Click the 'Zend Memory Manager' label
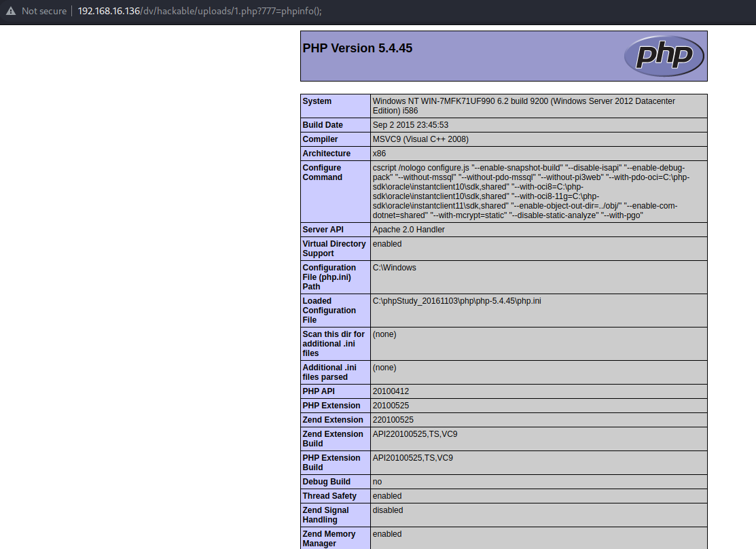 (329, 538)
